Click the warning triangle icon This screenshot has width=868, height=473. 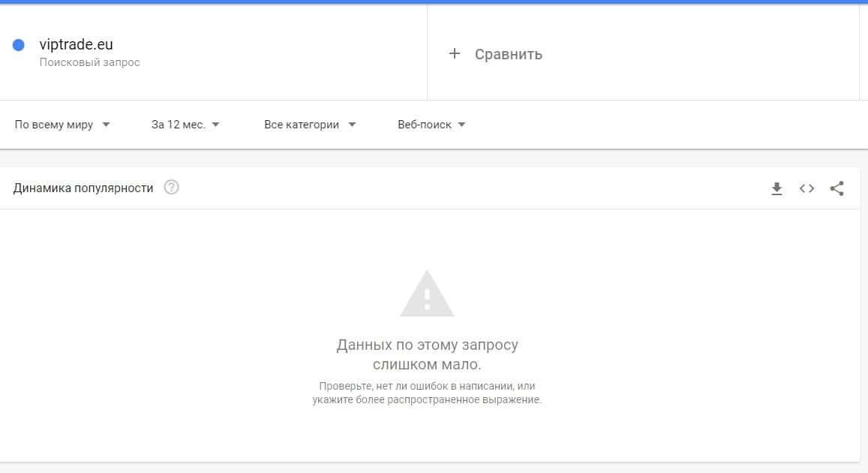click(427, 294)
